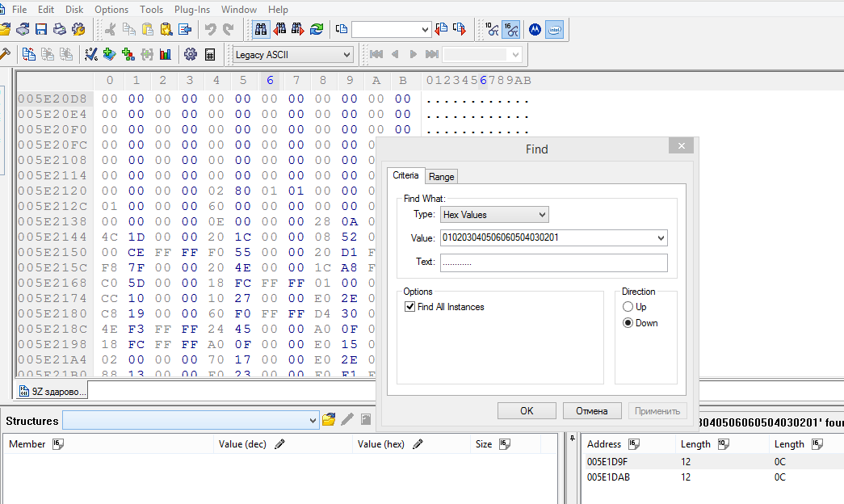Switch to the Range tab
This screenshot has width=844, height=504.
[441, 177]
